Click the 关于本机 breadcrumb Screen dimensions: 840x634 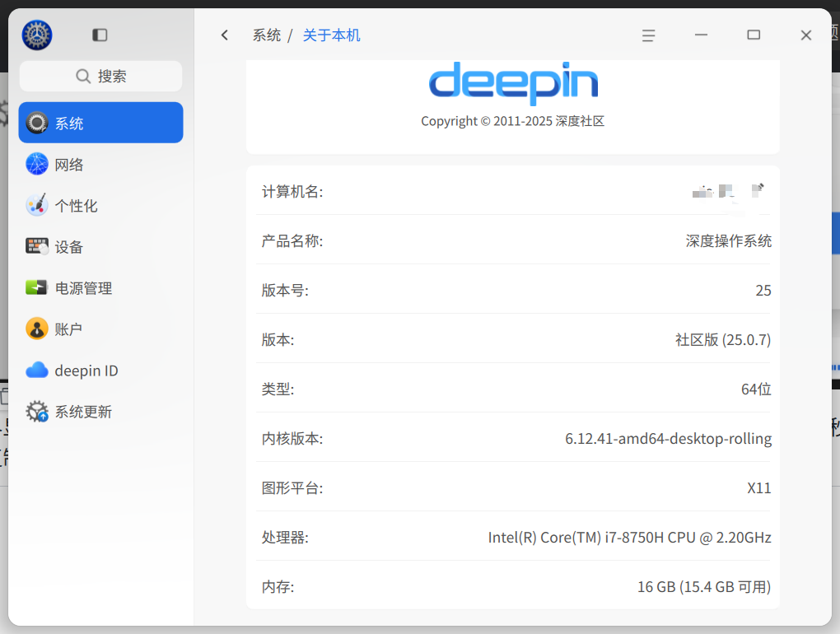332,35
